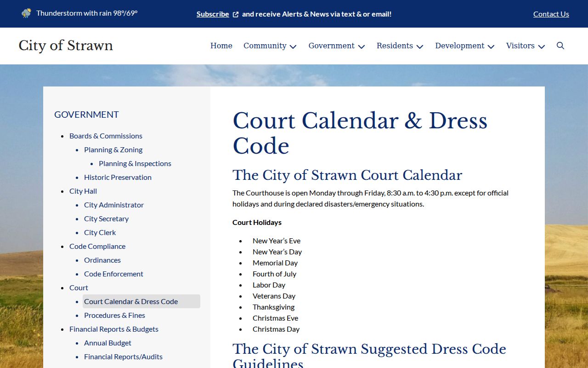The image size is (588, 368).
Task: Open Historic Preservation sidebar link
Action: point(118,177)
